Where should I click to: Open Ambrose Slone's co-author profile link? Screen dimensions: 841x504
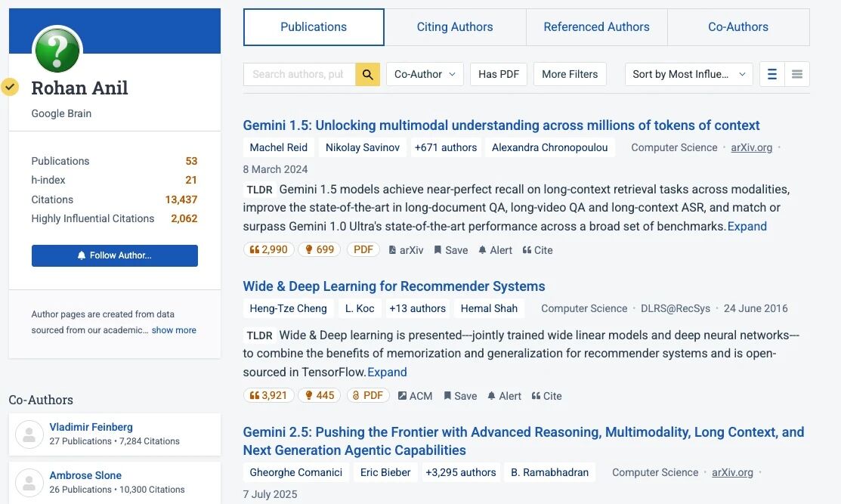[x=85, y=475]
